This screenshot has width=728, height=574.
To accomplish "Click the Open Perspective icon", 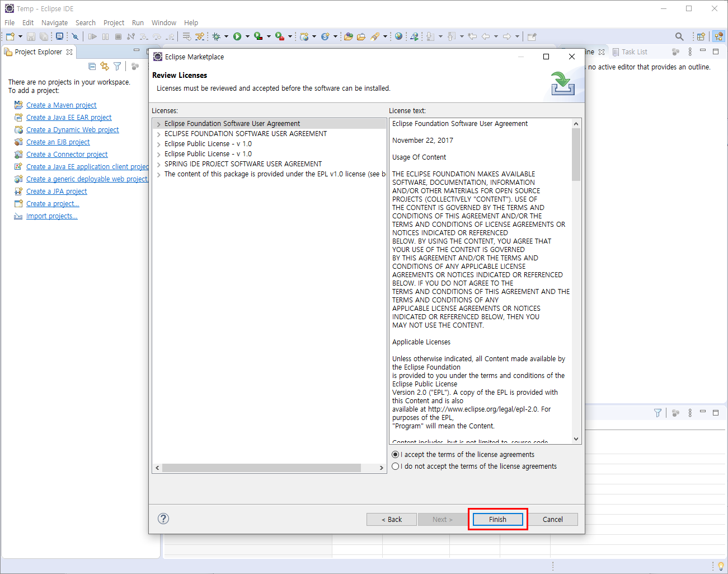I will coord(701,36).
